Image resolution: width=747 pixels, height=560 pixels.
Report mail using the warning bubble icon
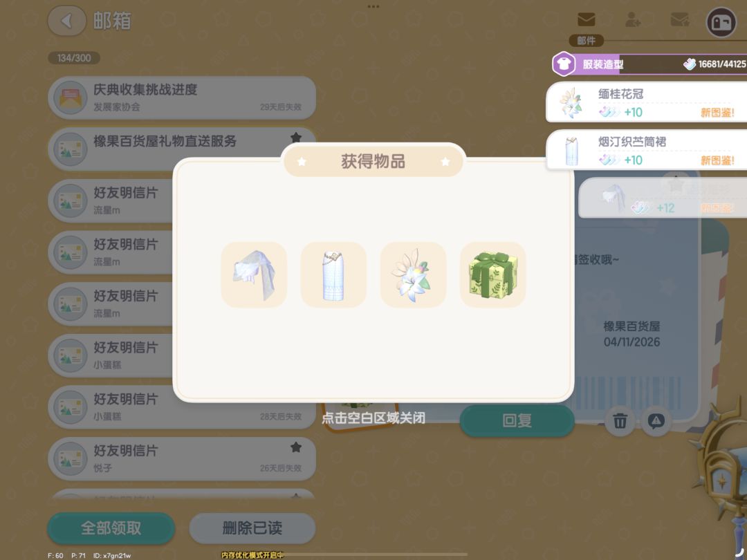656,421
